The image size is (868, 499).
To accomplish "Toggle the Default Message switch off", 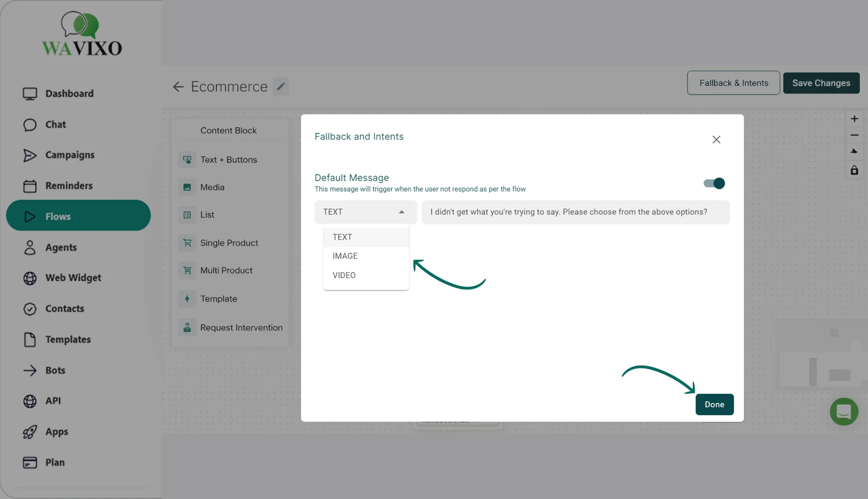I will point(714,183).
